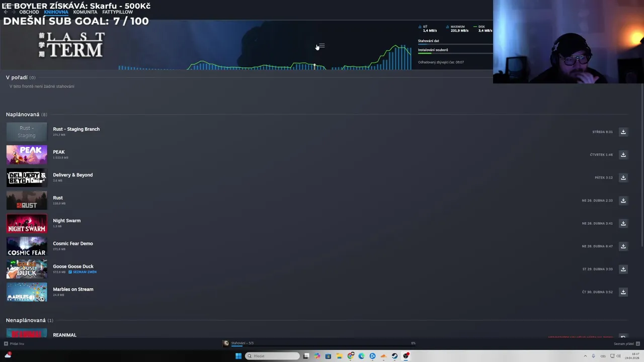
Task: Click the Task View taskbar icon
Action: 306,356
